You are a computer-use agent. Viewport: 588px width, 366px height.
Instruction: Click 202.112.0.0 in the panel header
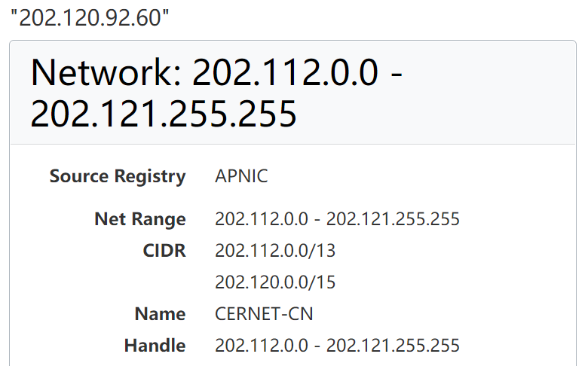[x=285, y=72]
